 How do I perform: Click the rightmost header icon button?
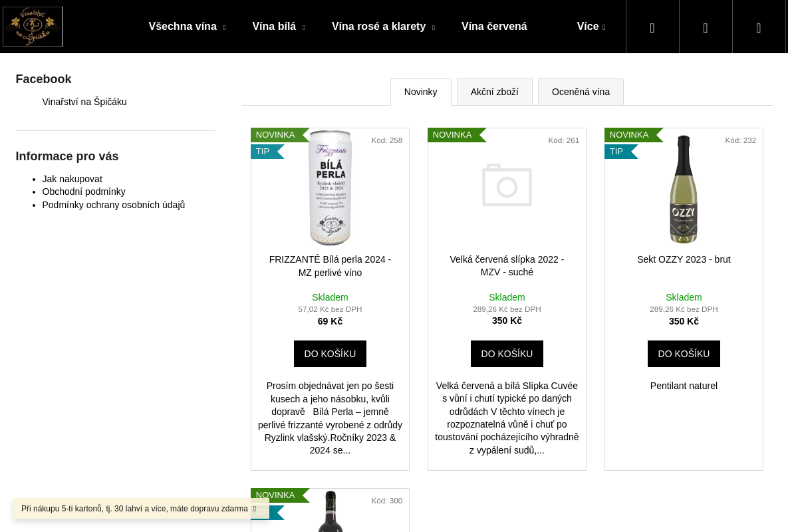click(758, 27)
